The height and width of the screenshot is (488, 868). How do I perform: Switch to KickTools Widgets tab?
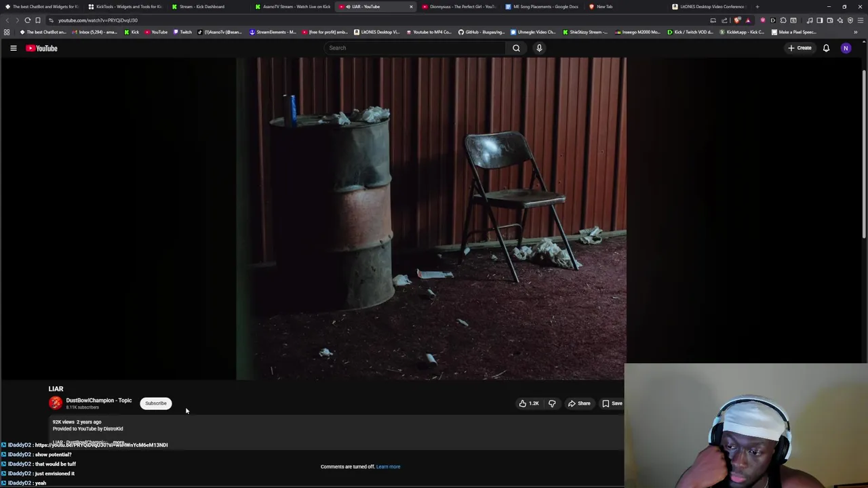(125, 7)
